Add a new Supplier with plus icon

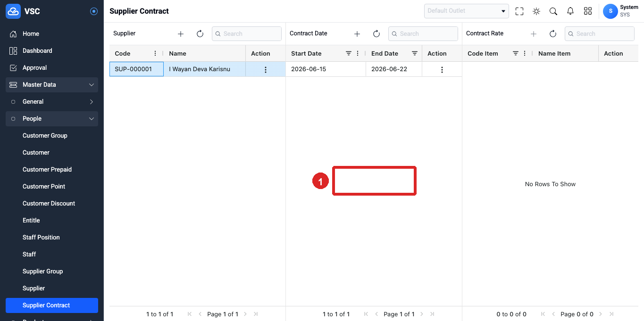181,34
